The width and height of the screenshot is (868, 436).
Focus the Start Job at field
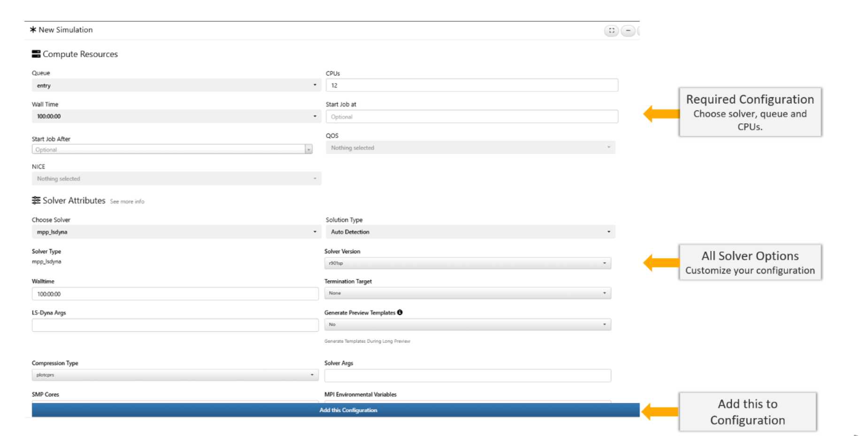point(471,117)
